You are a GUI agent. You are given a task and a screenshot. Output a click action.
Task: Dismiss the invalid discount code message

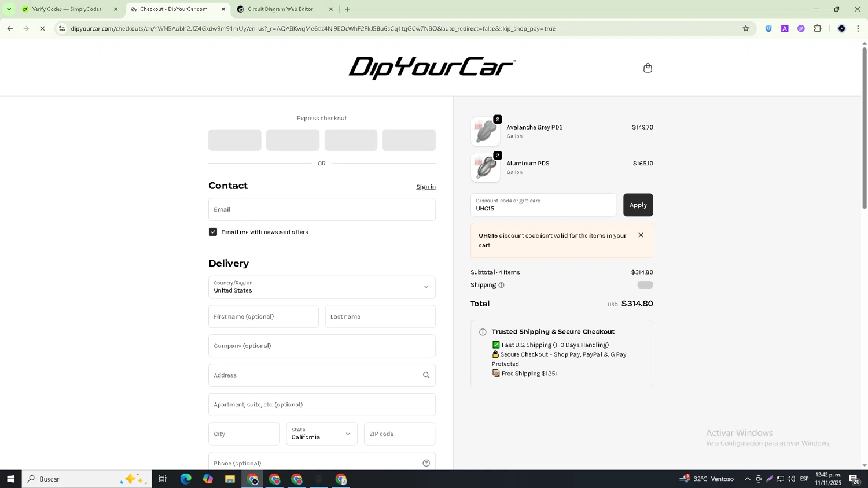pyautogui.click(x=641, y=235)
